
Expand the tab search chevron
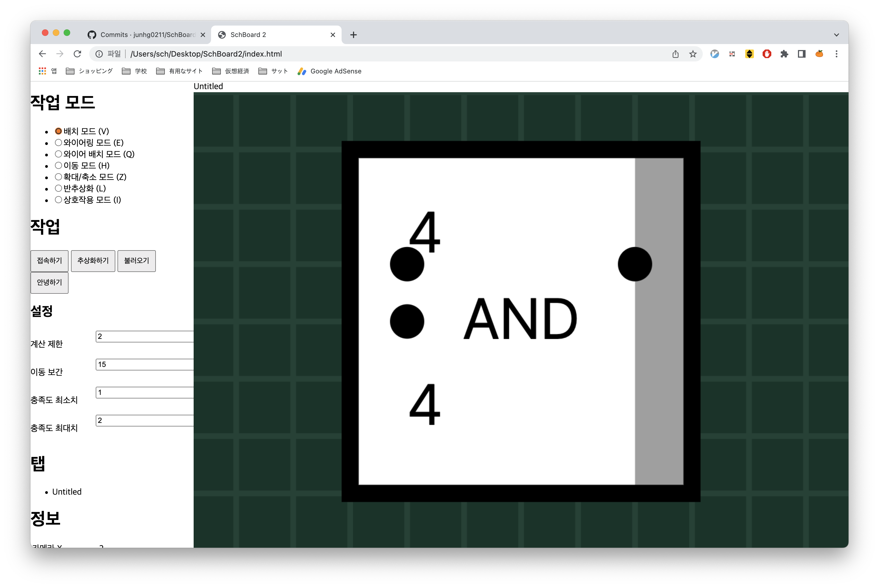836,35
